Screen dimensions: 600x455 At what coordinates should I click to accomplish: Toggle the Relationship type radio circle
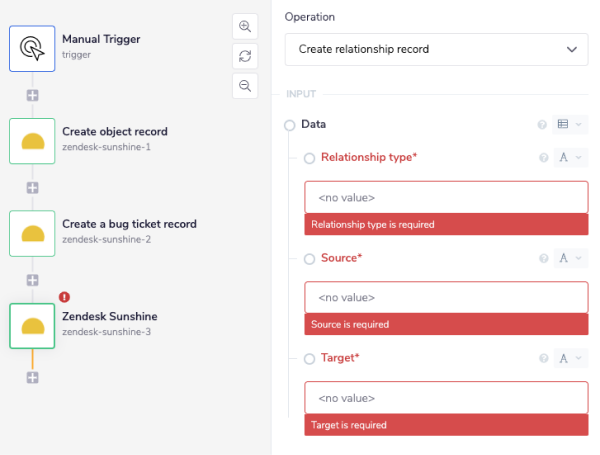click(309, 158)
